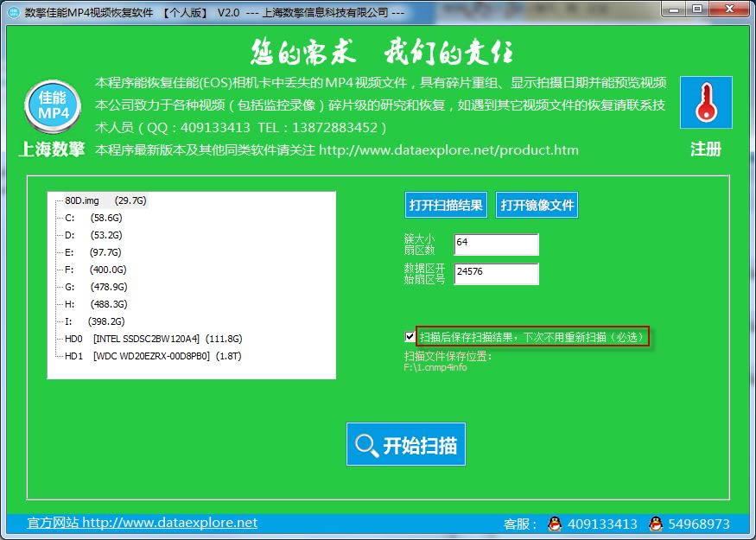
Task: Open an image file via 打开镜像文件
Action: pos(537,205)
